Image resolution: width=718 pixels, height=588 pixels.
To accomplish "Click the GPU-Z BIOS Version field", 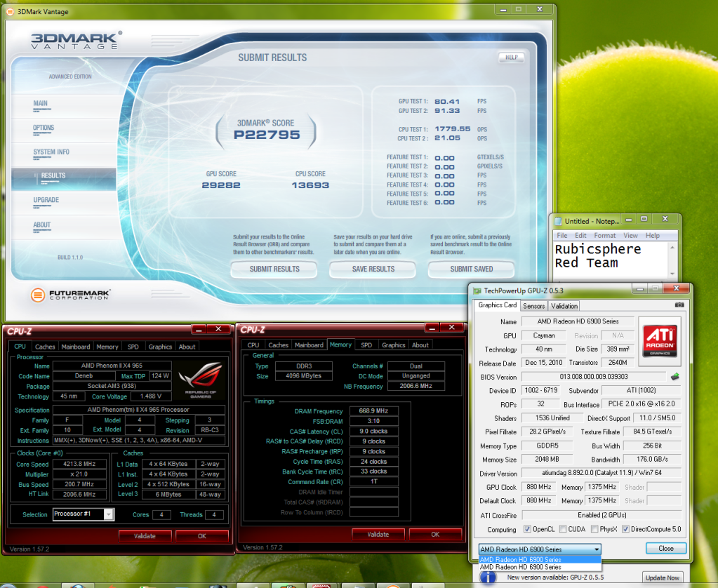I will click(x=594, y=376).
